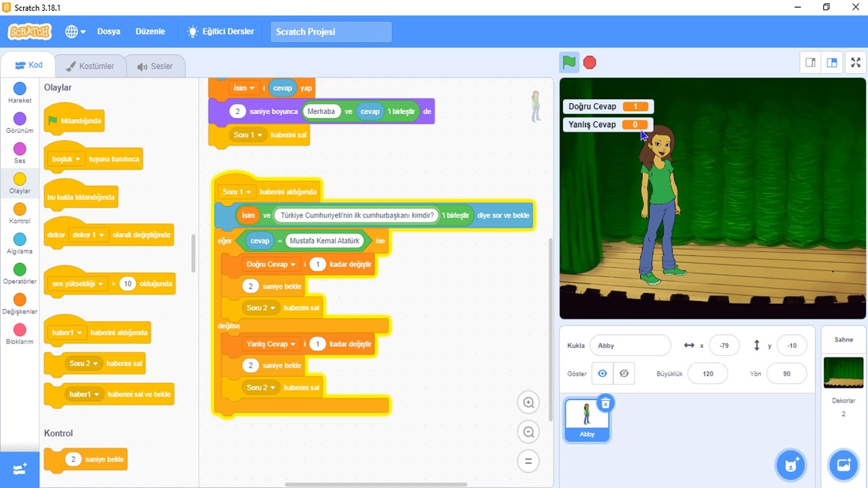Click the y position field showing -10
The width and height of the screenshot is (868, 488).
click(x=792, y=345)
